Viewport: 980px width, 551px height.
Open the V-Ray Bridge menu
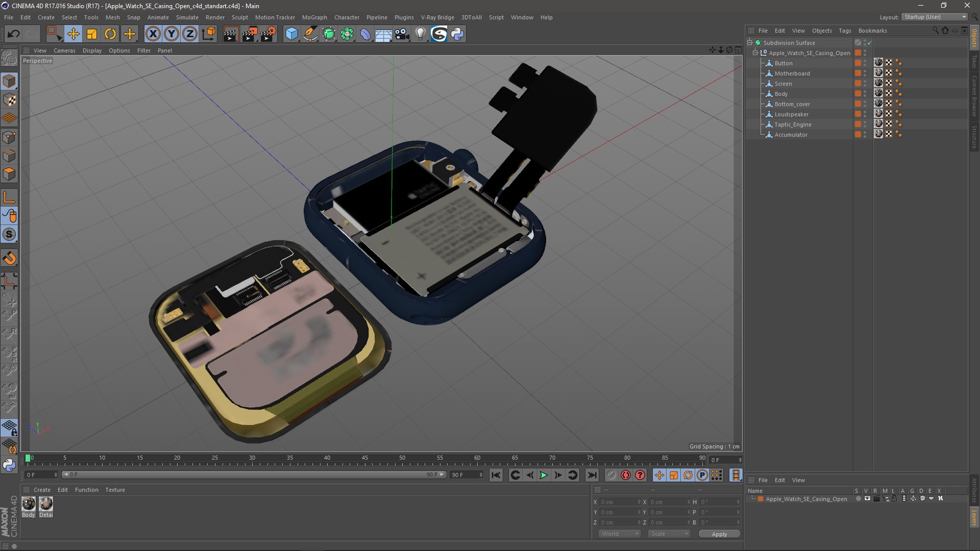[437, 17]
